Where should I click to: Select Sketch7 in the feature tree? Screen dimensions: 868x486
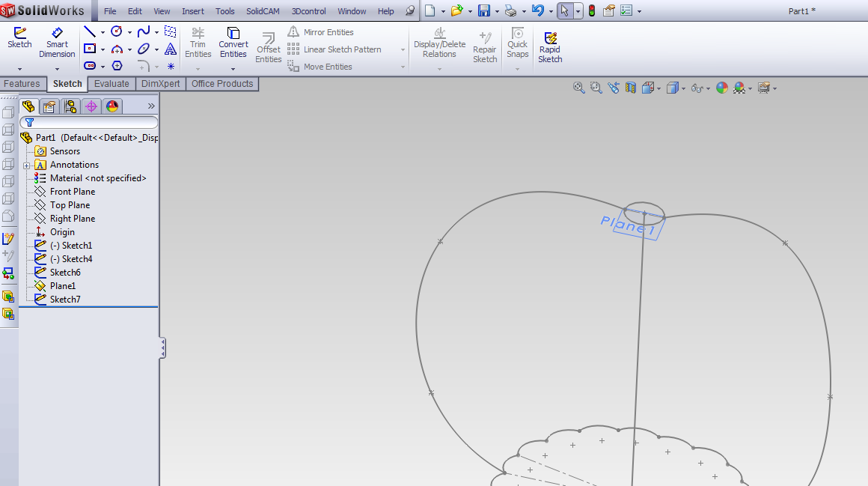pyautogui.click(x=65, y=300)
